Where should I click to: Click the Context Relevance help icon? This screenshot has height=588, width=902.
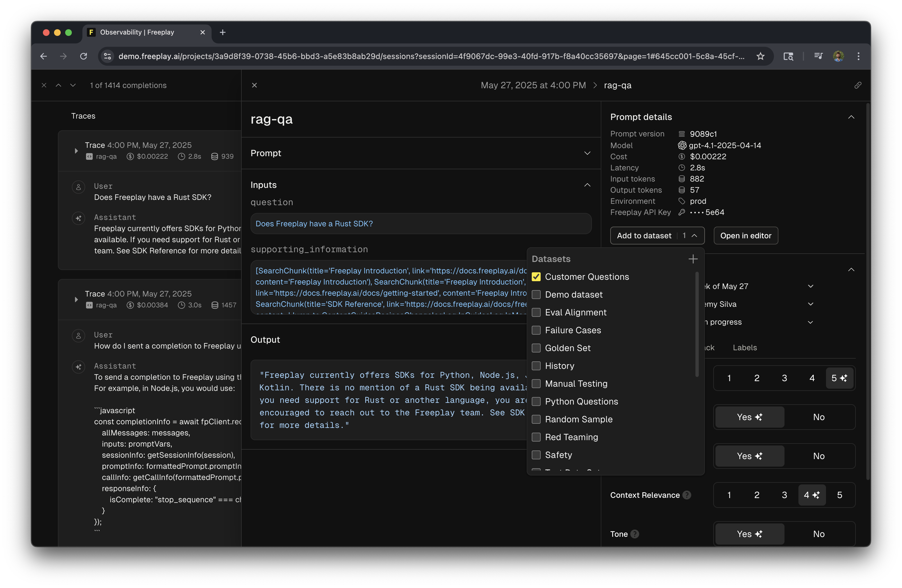(x=687, y=495)
